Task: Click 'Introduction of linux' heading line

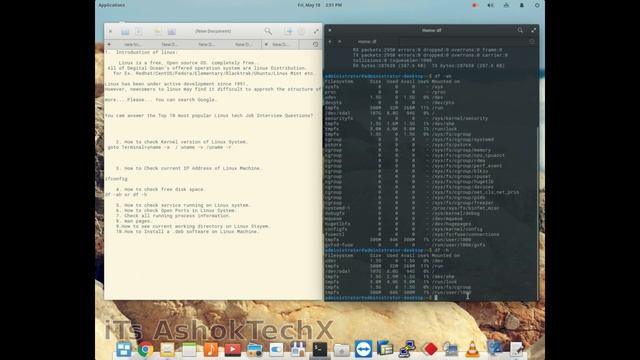Action: [146, 52]
